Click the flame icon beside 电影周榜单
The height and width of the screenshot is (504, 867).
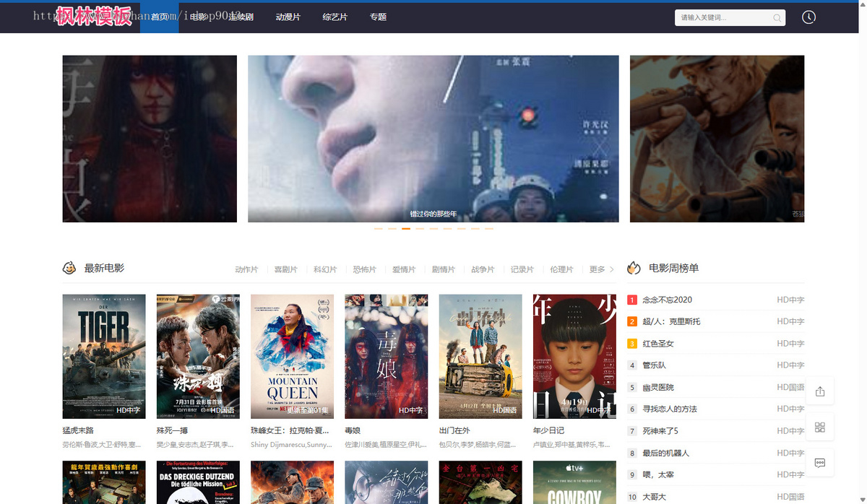click(x=634, y=268)
